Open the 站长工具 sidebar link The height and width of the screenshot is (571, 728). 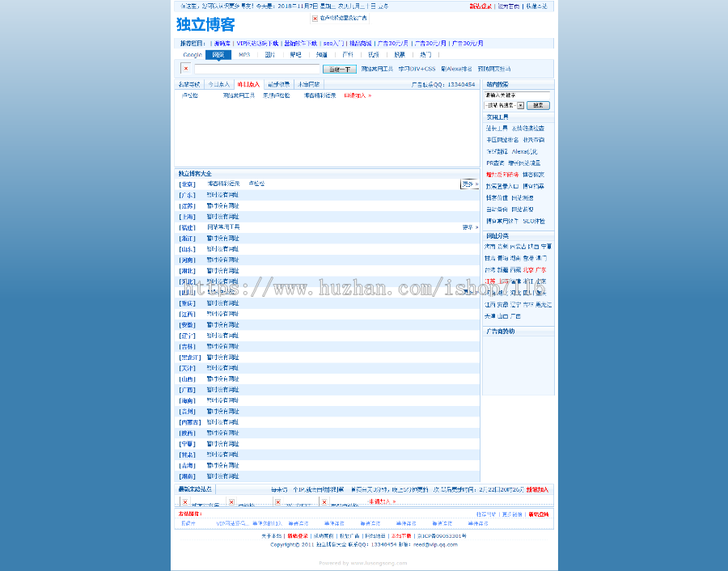click(497, 128)
